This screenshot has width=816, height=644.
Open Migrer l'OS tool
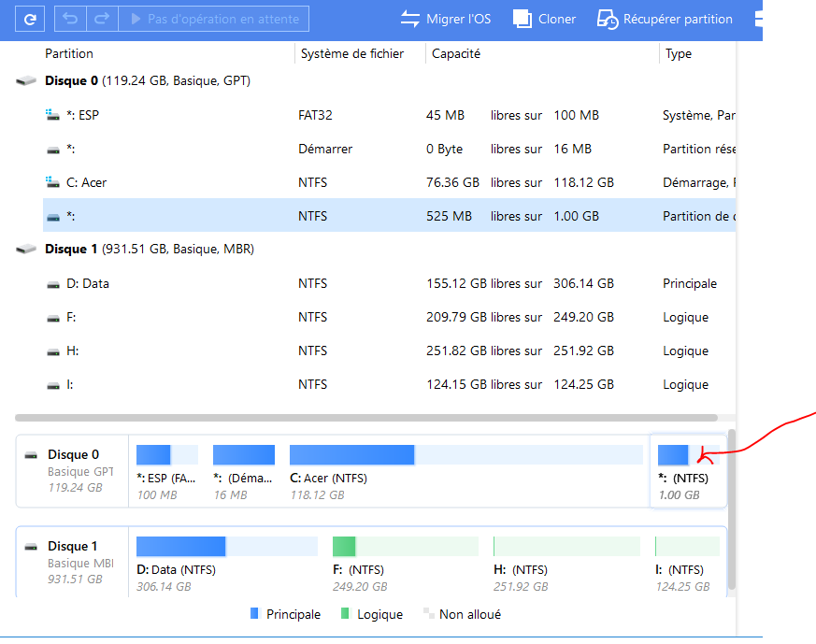pyautogui.click(x=446, y=20)
